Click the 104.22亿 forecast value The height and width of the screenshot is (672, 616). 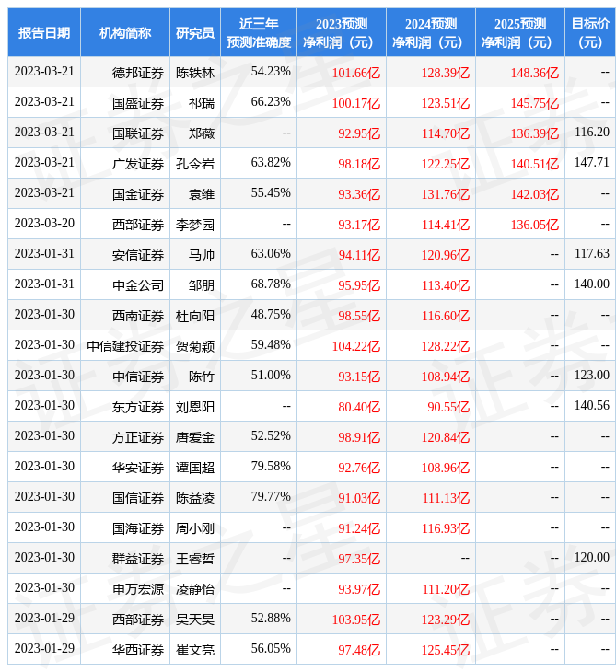356,346
